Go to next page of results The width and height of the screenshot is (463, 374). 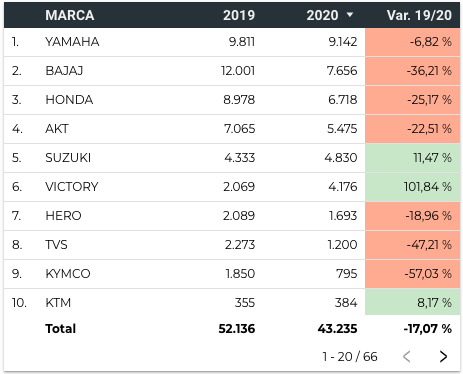tap(443, 356)
